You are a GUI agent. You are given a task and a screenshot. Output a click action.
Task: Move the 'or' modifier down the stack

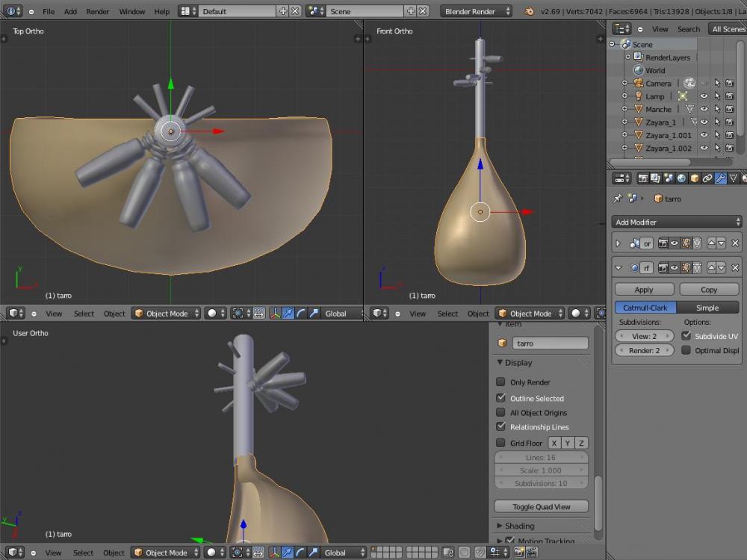[x=721, y=243]
